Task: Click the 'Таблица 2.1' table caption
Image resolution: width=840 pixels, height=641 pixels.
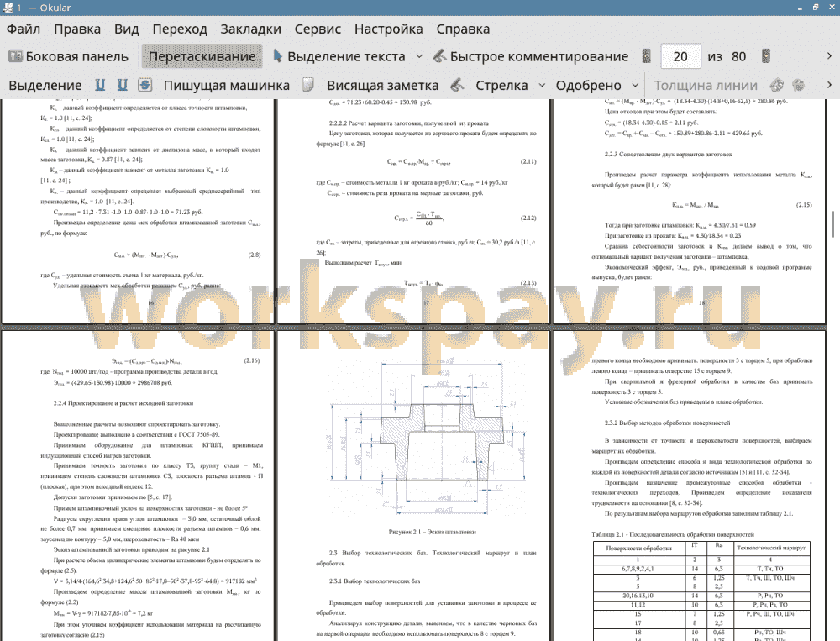Action: coord(673,534)
